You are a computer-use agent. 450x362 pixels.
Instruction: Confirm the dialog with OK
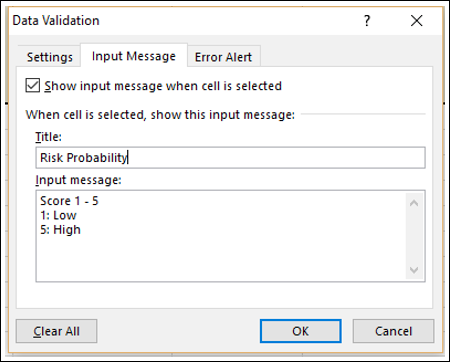[x=301, y=331]
